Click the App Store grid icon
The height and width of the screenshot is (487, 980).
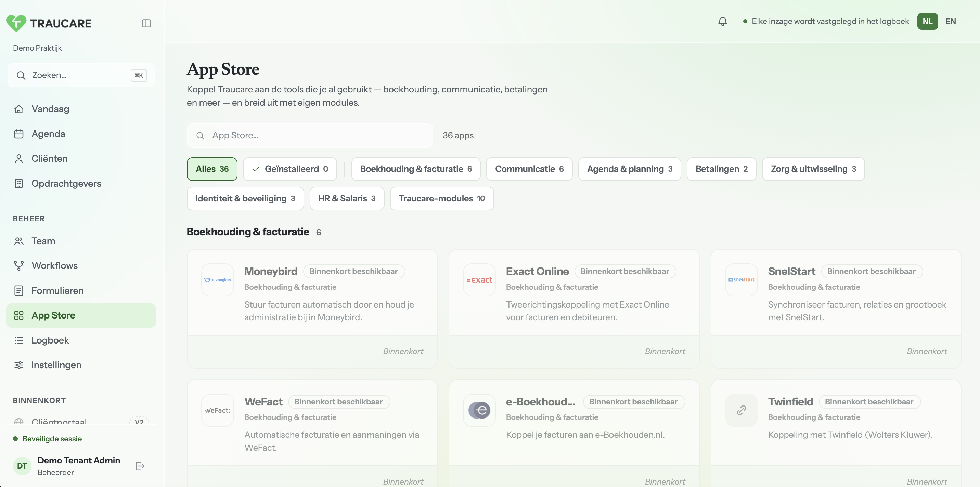[x=18, y=315]
